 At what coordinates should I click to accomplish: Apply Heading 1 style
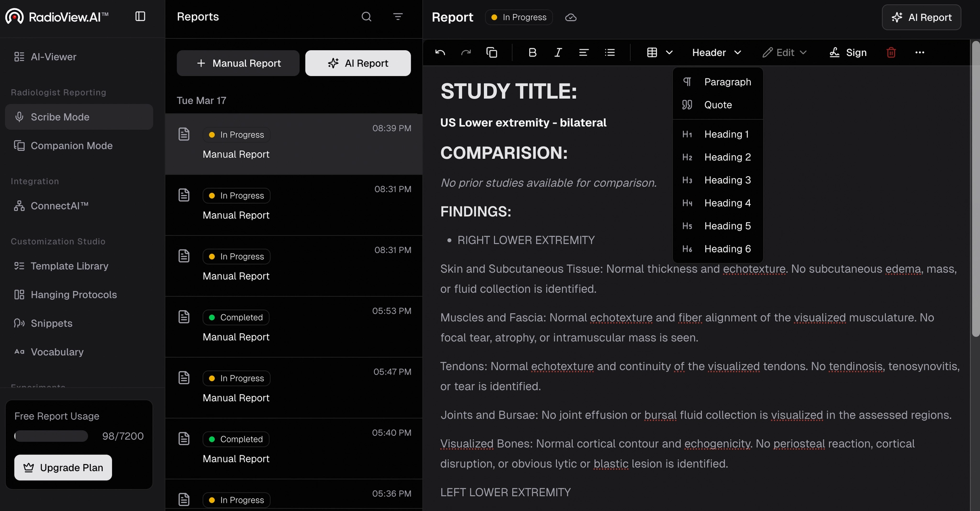pos(718,135)
